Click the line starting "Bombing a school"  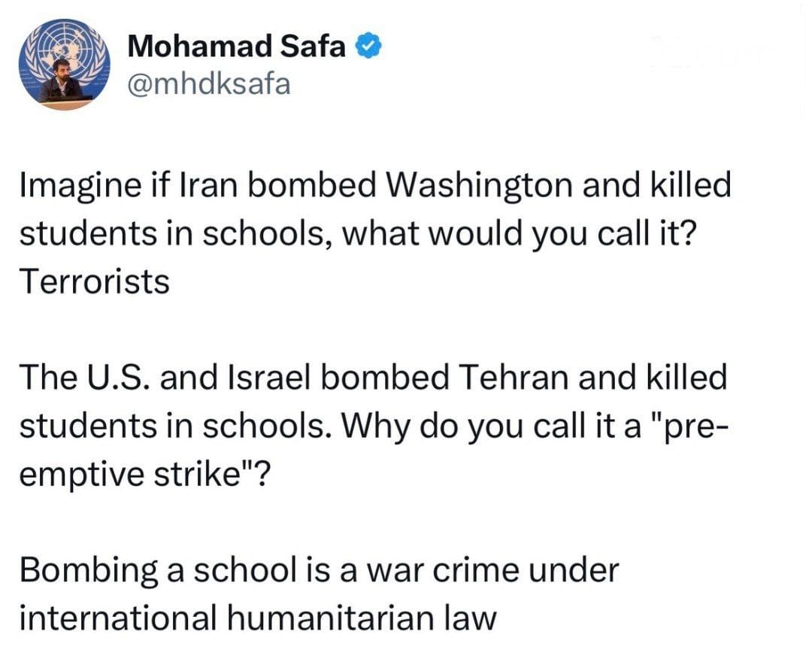click(319, 569)
